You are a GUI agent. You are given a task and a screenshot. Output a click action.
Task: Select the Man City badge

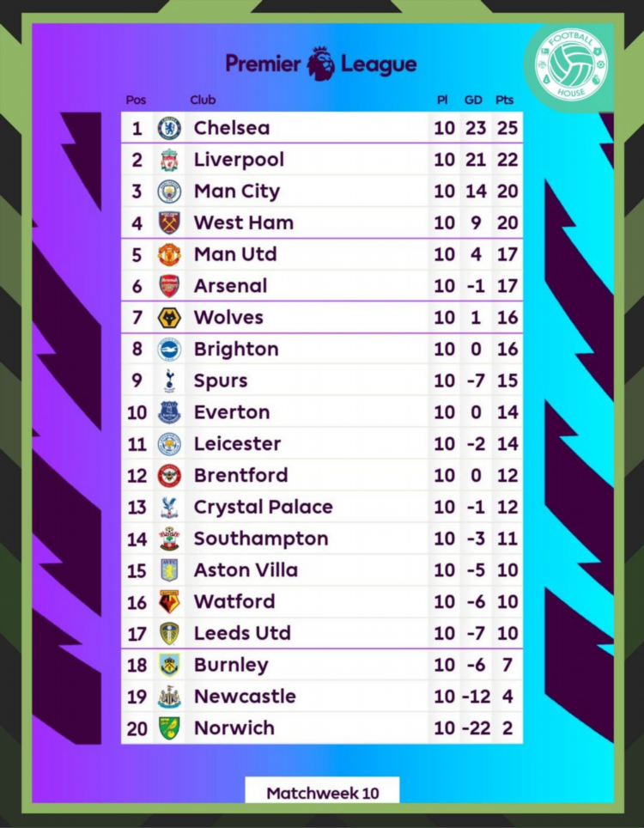point(169,192)
